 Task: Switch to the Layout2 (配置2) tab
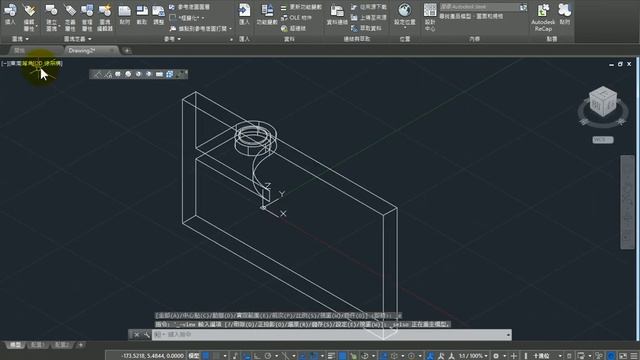[x=61, y=345]
